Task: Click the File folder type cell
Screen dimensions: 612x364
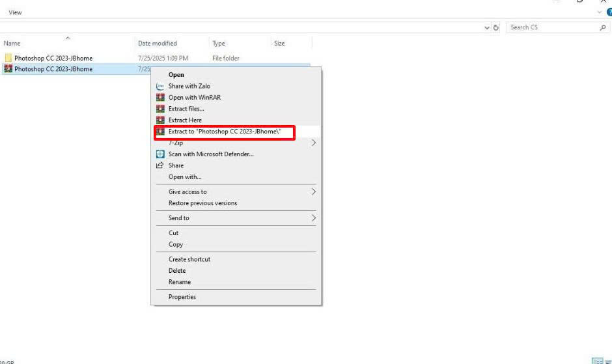Action: click(226, 58)
